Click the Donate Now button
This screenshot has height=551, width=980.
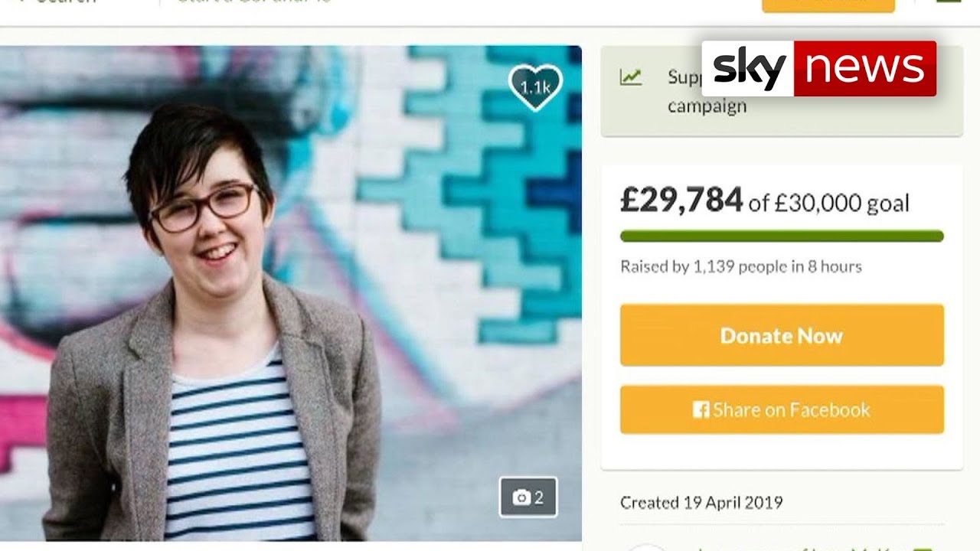point(782,335)
